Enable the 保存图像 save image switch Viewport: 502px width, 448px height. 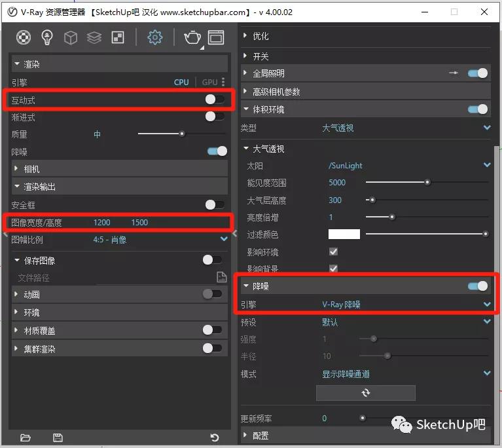coord(212,260)
